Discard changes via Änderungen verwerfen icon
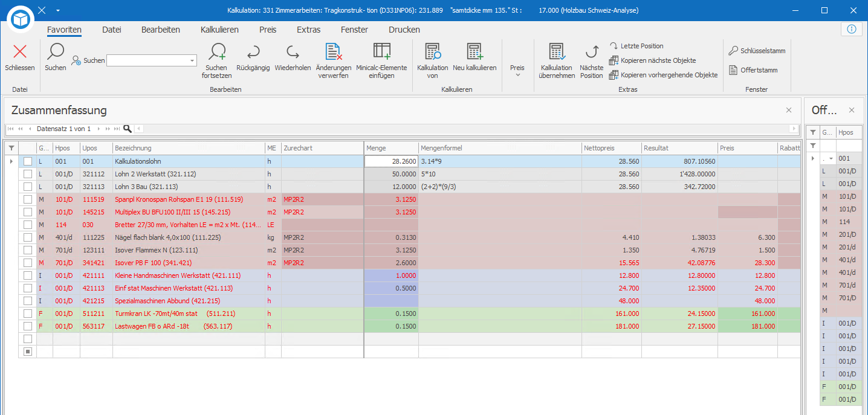The width and height of the screenshot is (868, 415). (334, 52)
